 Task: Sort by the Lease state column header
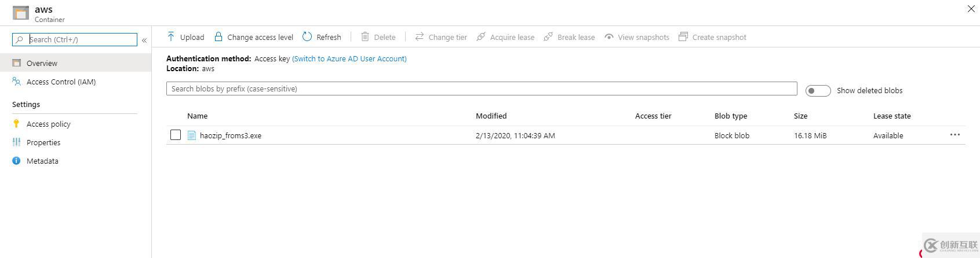coord(892,116)
